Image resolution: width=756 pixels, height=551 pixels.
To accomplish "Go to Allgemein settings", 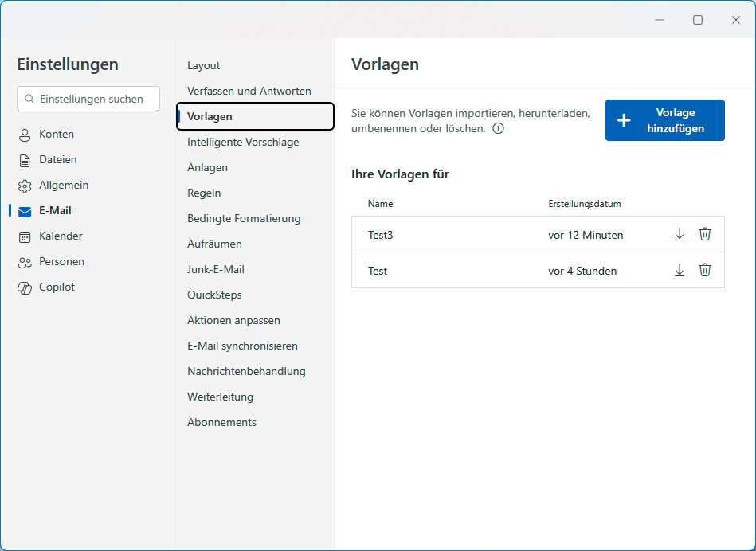I will point(64,185).
